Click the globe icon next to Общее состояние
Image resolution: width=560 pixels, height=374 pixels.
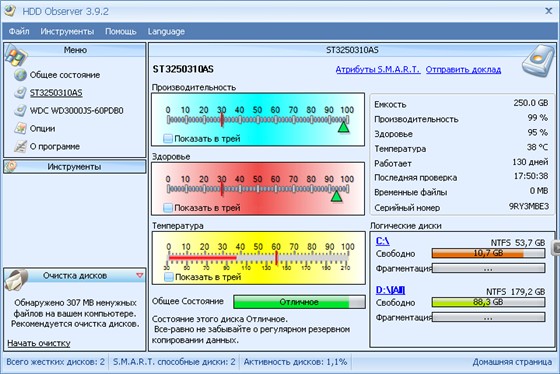pyautogui.click(x=20, y=75)
